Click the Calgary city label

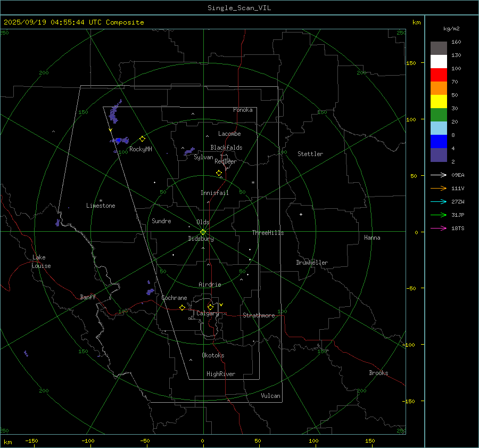207,314
